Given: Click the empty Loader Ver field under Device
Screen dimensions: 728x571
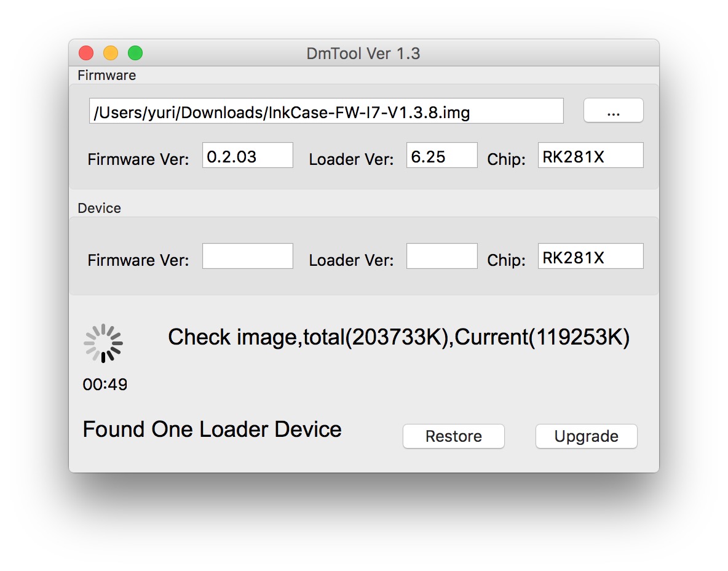Looking at the screenshot, I should click(x=441, y=257).
